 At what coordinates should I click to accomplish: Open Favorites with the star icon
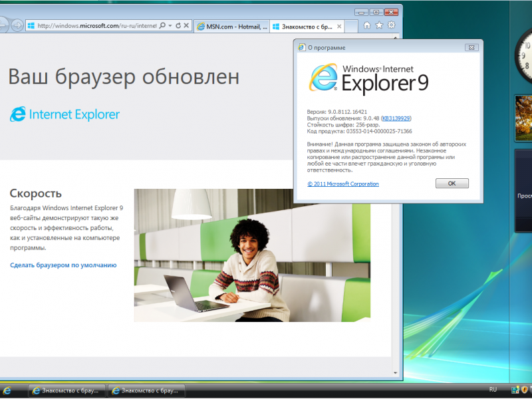coord(379,25)
